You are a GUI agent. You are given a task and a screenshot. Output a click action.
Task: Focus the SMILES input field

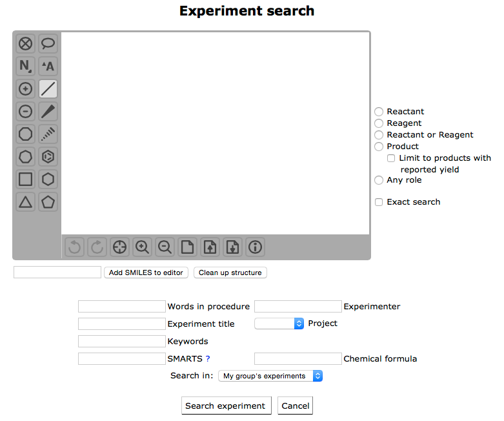[57, 272]
